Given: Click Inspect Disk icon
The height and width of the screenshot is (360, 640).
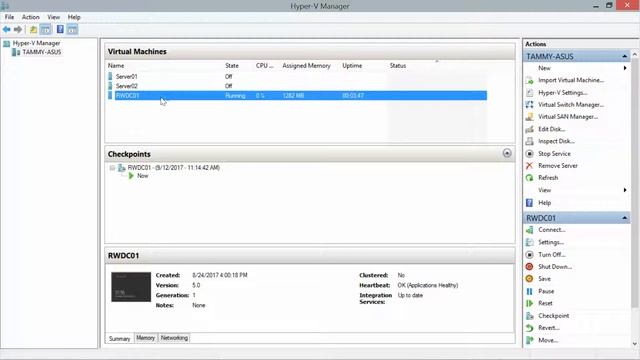Looking at the screenshot, I should pos(529,141).
